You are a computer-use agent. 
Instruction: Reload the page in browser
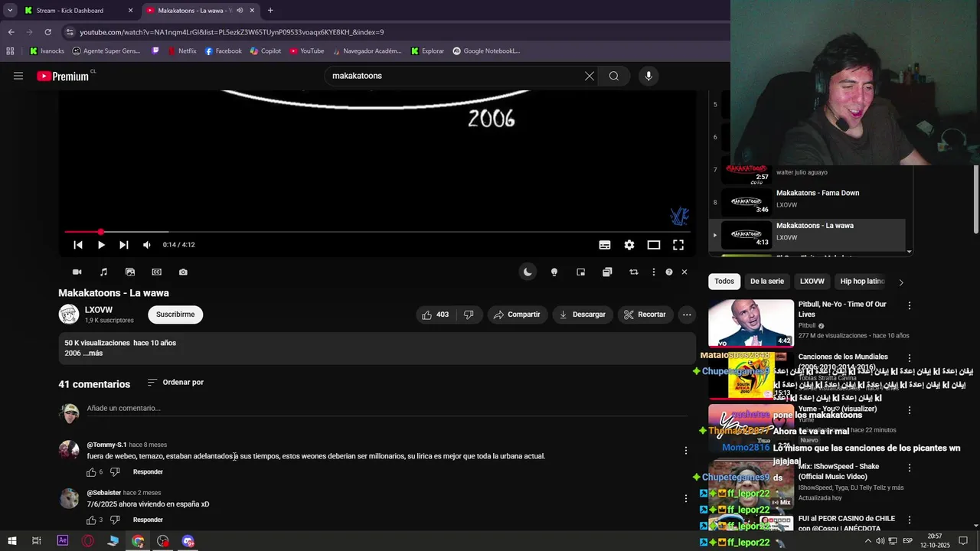pos(47,32)
